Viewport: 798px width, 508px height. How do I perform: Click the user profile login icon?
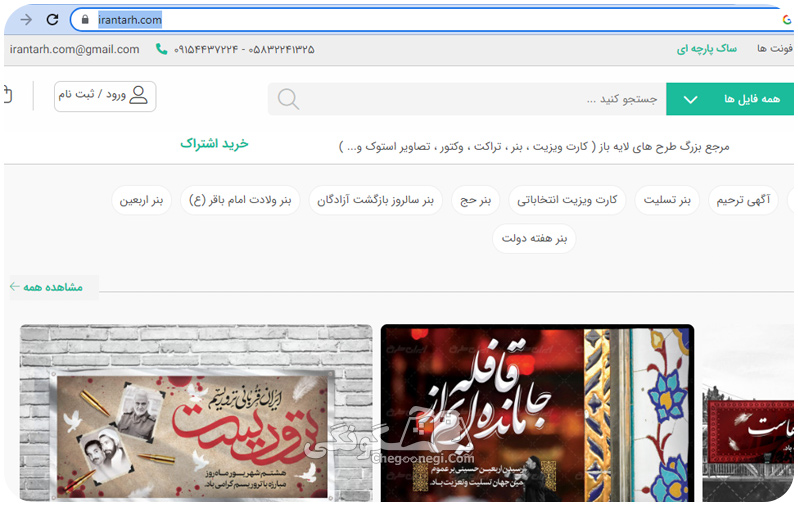click(x=138, y=95)
